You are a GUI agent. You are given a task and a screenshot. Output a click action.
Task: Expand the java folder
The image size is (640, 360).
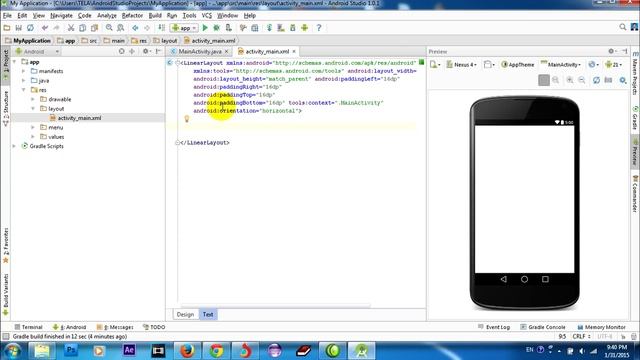coord(24,80)
